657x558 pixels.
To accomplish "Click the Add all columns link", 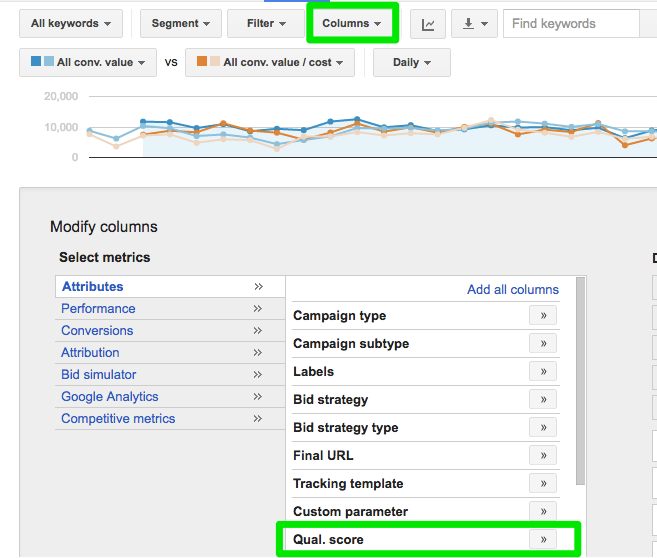I will point(513,290).
